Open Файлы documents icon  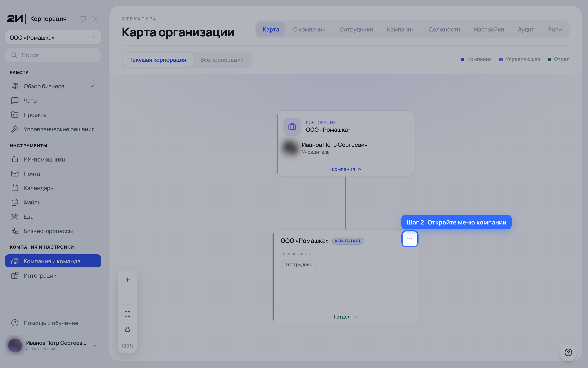pos(15,202)
